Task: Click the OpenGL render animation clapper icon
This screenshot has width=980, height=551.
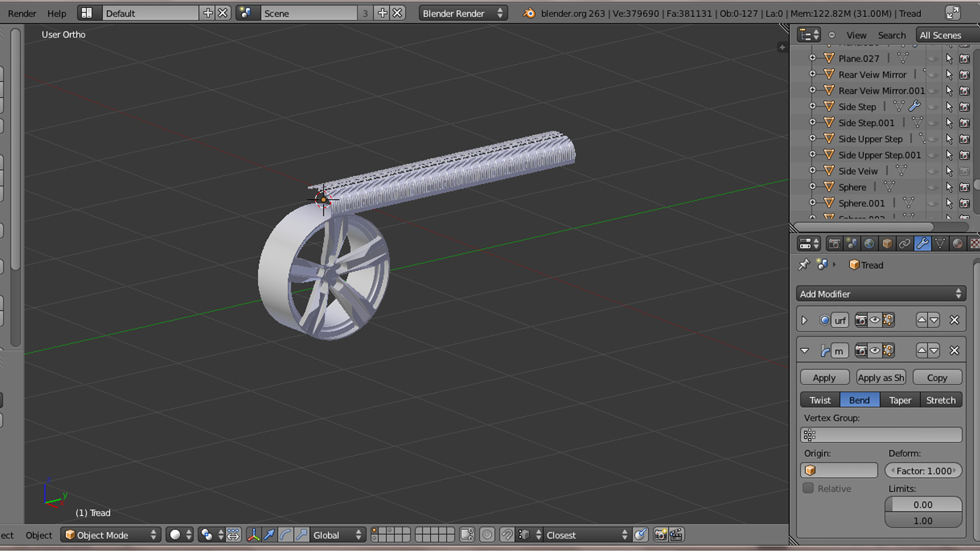Action: pyautogui.click(x=676, y=535)
